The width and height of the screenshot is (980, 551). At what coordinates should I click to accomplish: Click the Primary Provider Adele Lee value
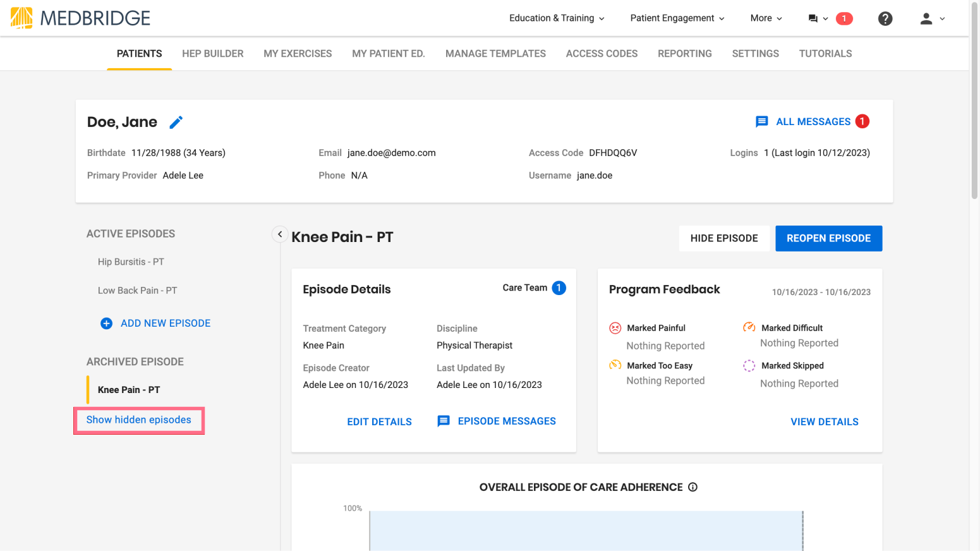(x=183, y=176)
